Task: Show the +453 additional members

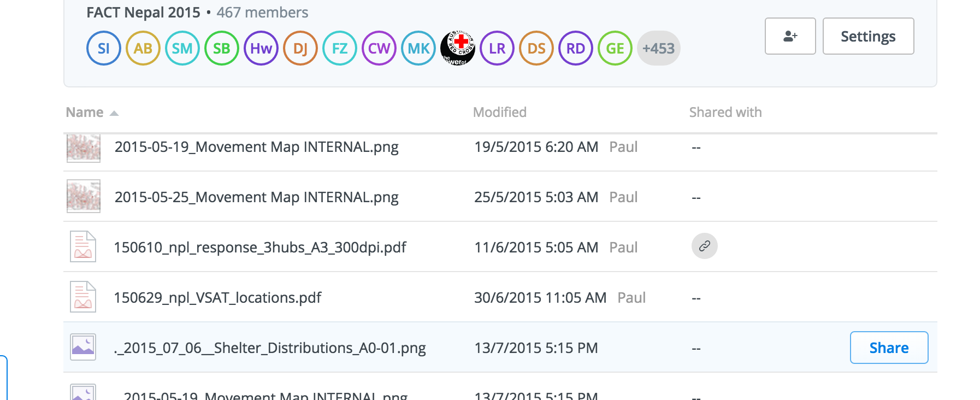Action: coord(659,48)
